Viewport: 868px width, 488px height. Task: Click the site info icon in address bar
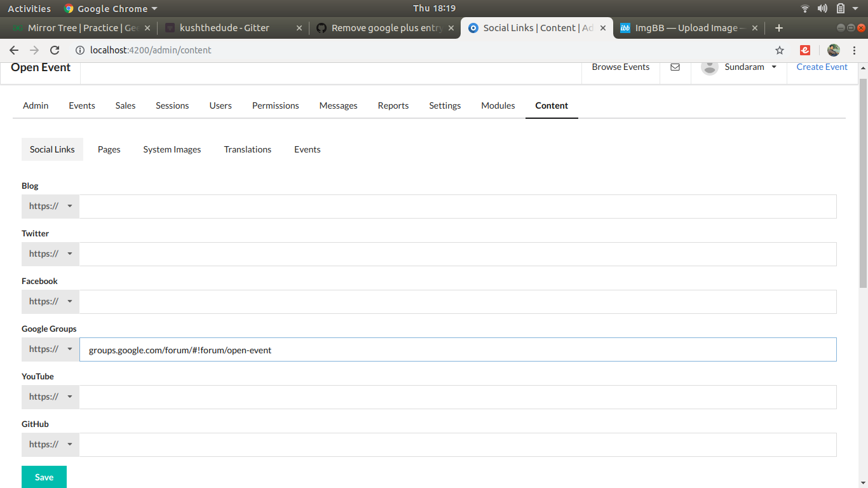tap(80, 50)
